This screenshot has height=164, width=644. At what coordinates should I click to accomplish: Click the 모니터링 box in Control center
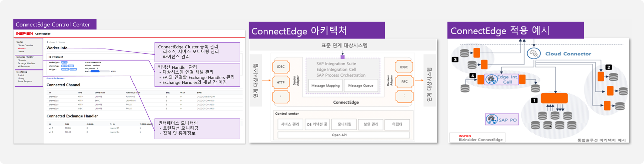point(344,124)
